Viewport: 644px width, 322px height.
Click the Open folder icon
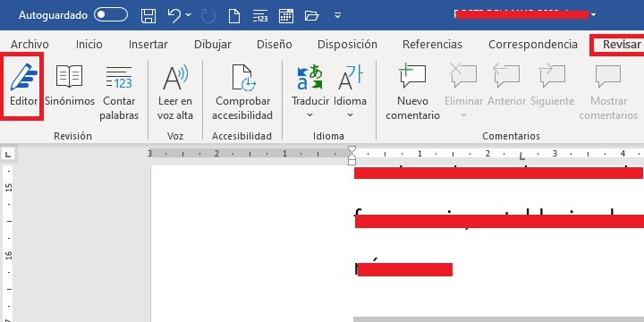pyautogui.click(x=312, y=15)
